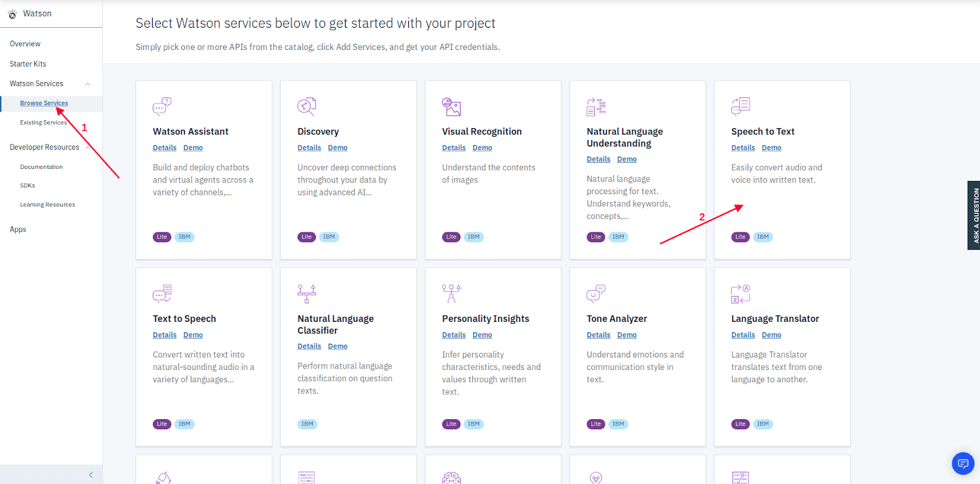Select Existing Services in sidebar
The width and height of the screenshot is (980, 484).
point(43,123)
